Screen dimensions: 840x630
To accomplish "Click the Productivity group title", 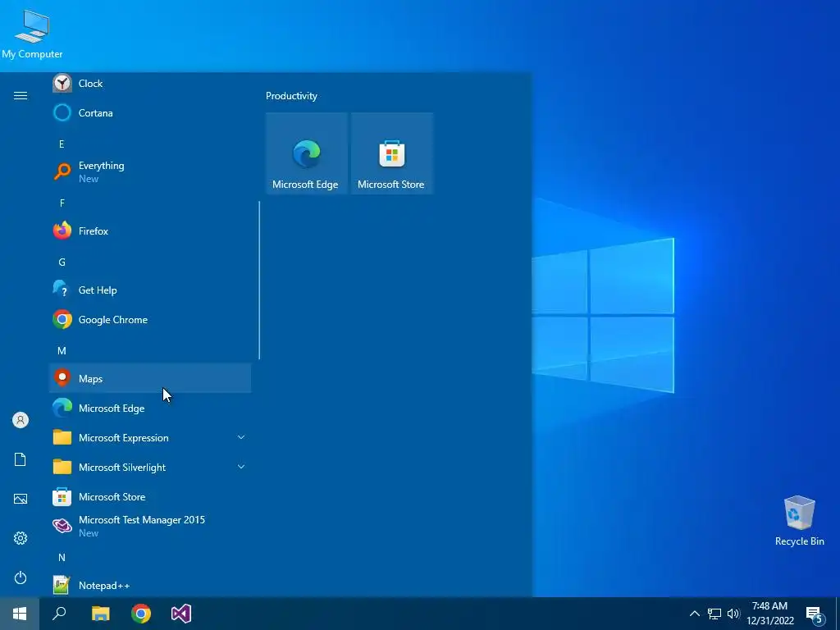I will click(x=291, y=96).
